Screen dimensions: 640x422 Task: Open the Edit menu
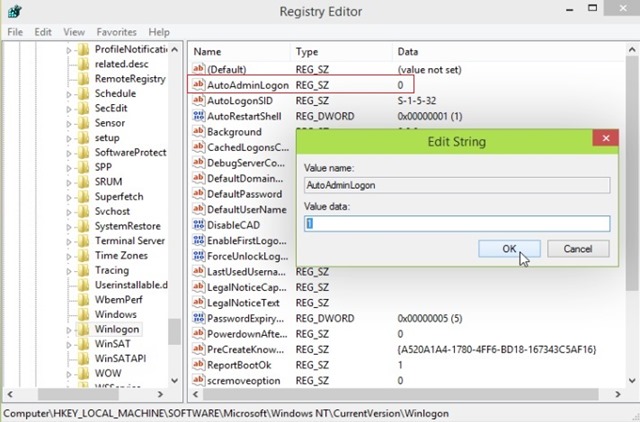(43, 32)
